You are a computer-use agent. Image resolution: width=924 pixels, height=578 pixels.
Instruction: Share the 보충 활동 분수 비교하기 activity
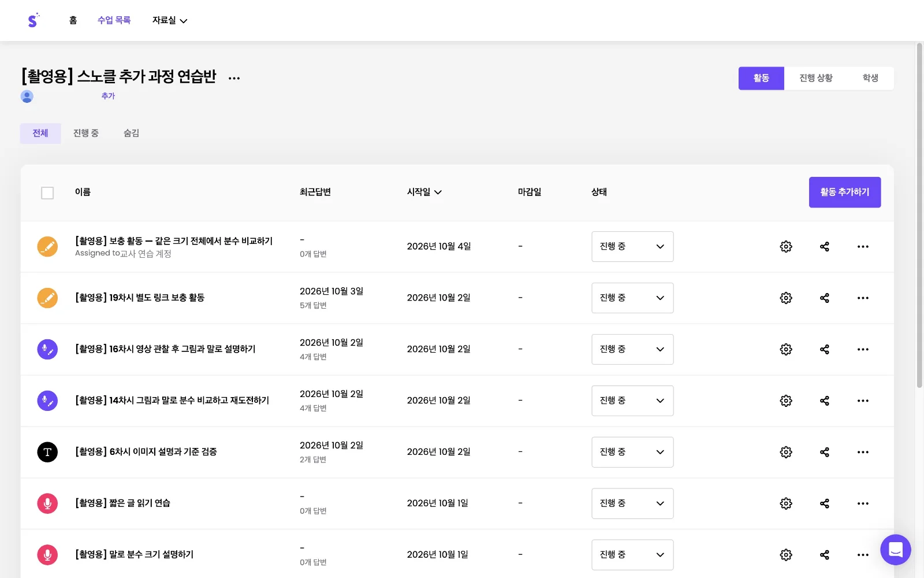825,247
